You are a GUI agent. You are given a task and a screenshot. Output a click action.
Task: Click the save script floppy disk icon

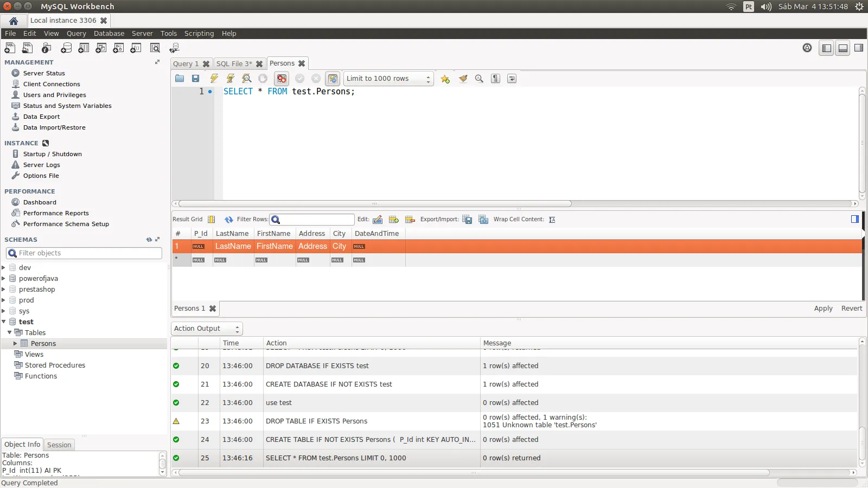196,79
